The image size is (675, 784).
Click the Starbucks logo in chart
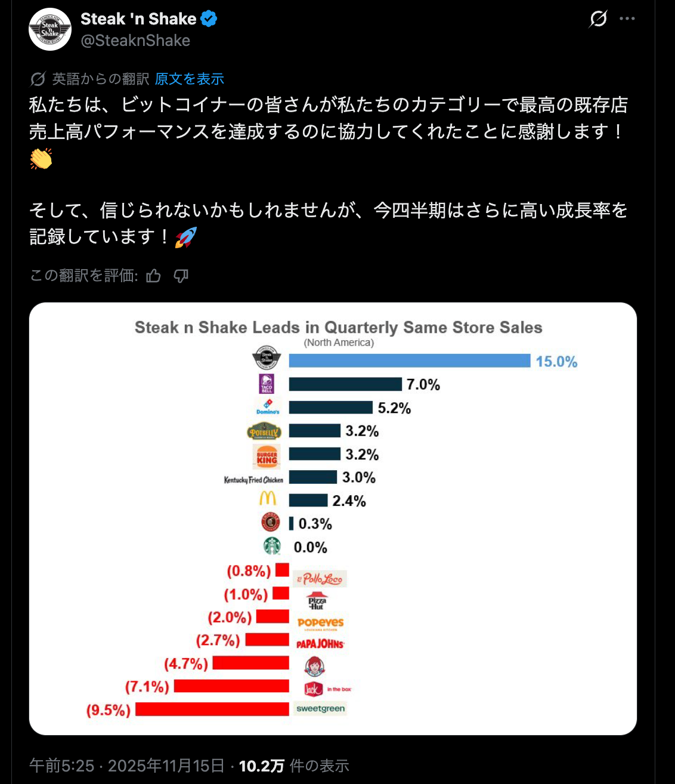tap(272, 546)
